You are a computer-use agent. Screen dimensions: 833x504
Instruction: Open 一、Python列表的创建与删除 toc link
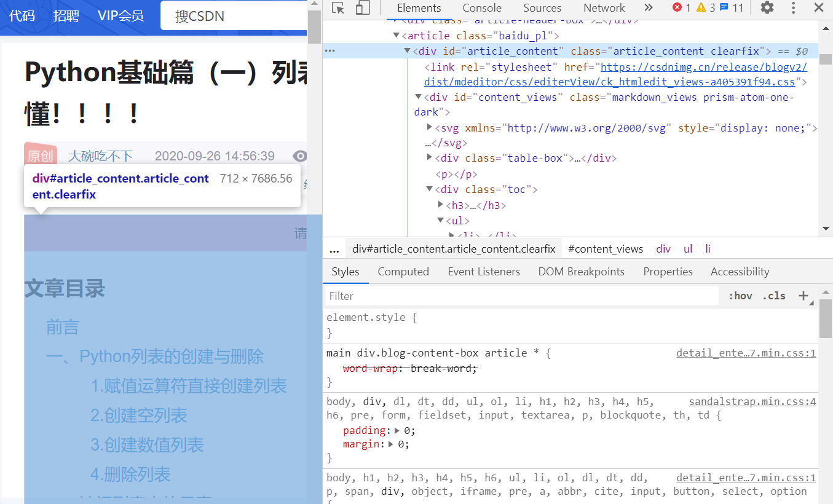tap(155, 356)
